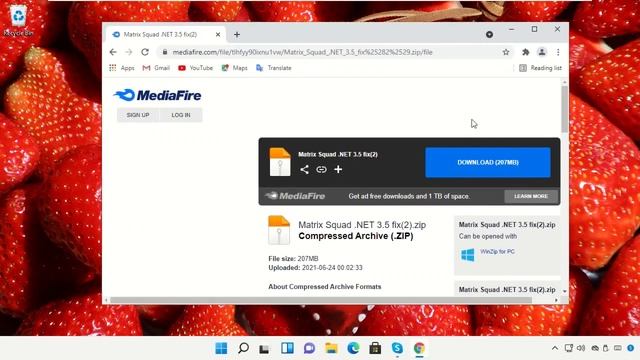This screenshot has width=640, height=360.
Task: Click the LEARN MORE button
Action: pos(531,196)
